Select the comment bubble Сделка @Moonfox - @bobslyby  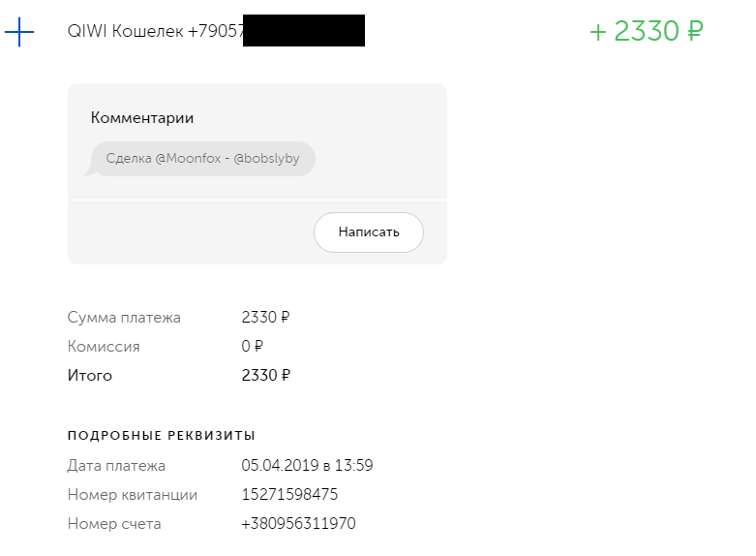coord(202,159)
